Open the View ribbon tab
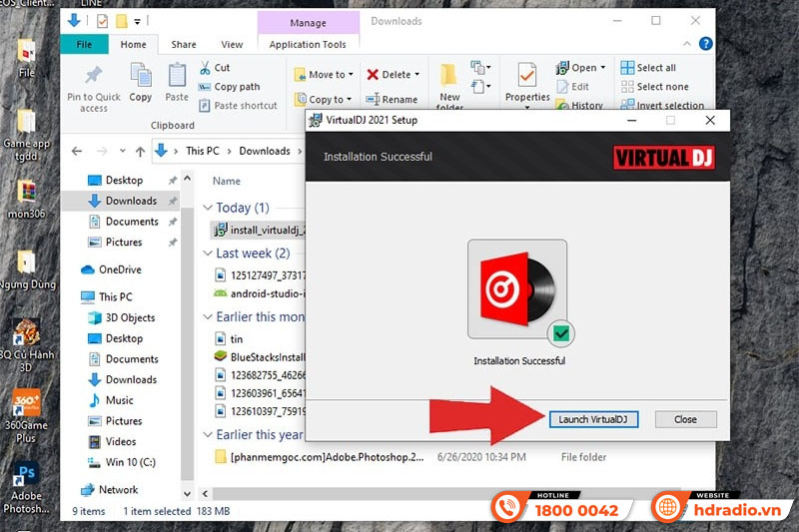 pos(232,44)
